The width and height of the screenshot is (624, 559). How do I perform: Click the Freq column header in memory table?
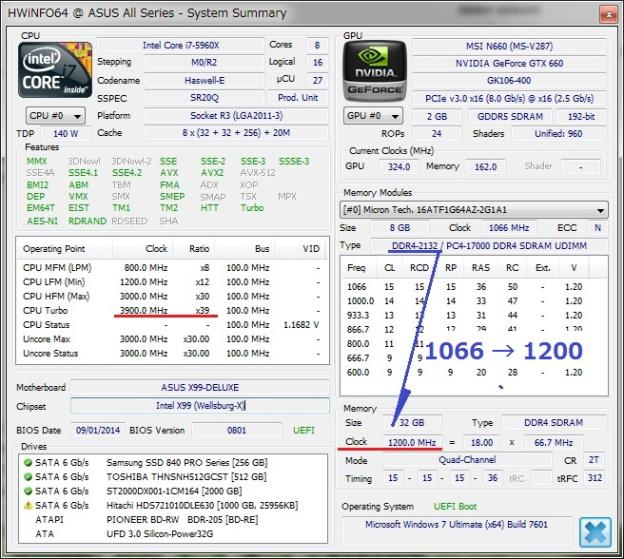[x=357, y=268]
